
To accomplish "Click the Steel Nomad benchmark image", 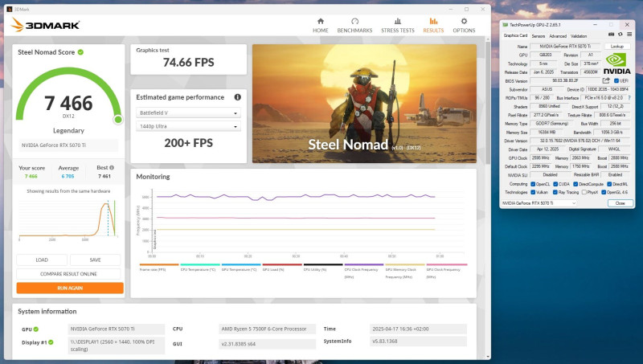I will point(364,104).
